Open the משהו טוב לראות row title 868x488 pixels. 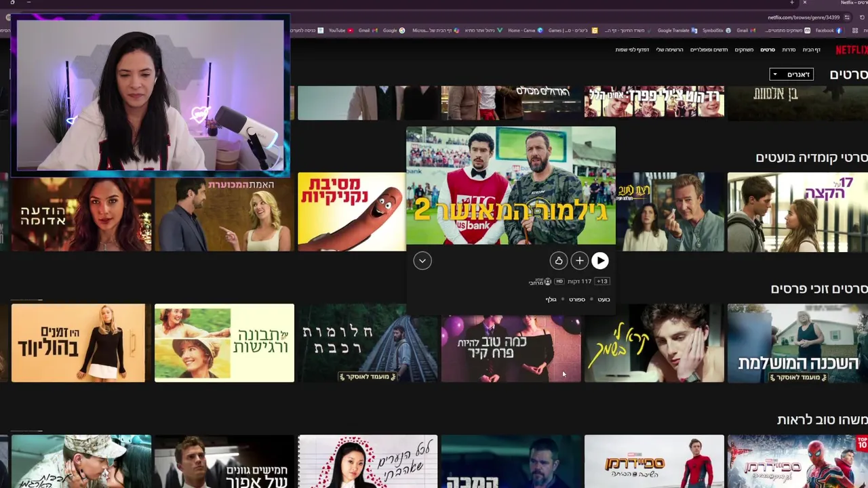click(823, 420)
